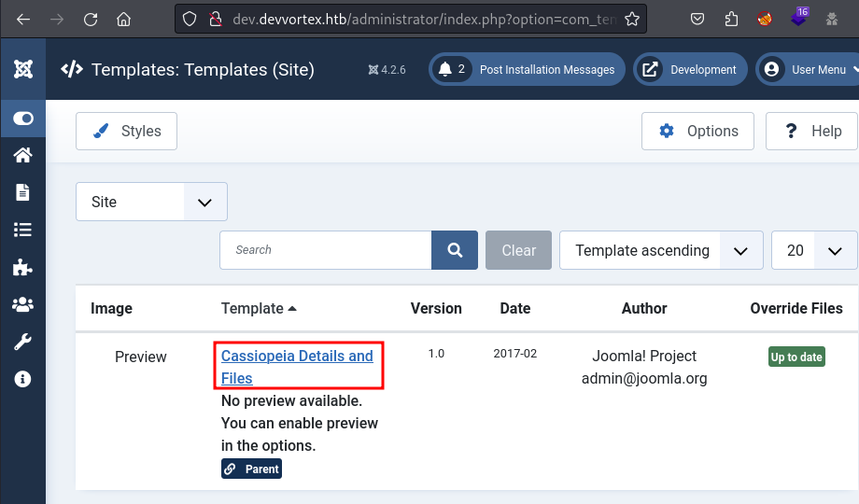
Task: Toggle the sidebar menu switch
Action: 23,119
